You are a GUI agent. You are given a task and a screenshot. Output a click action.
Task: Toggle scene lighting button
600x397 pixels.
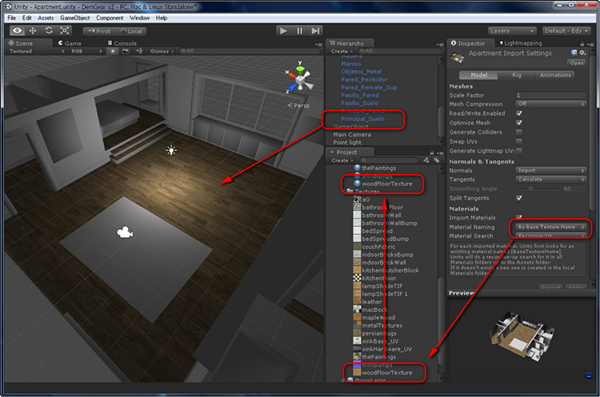pos(112,51)
